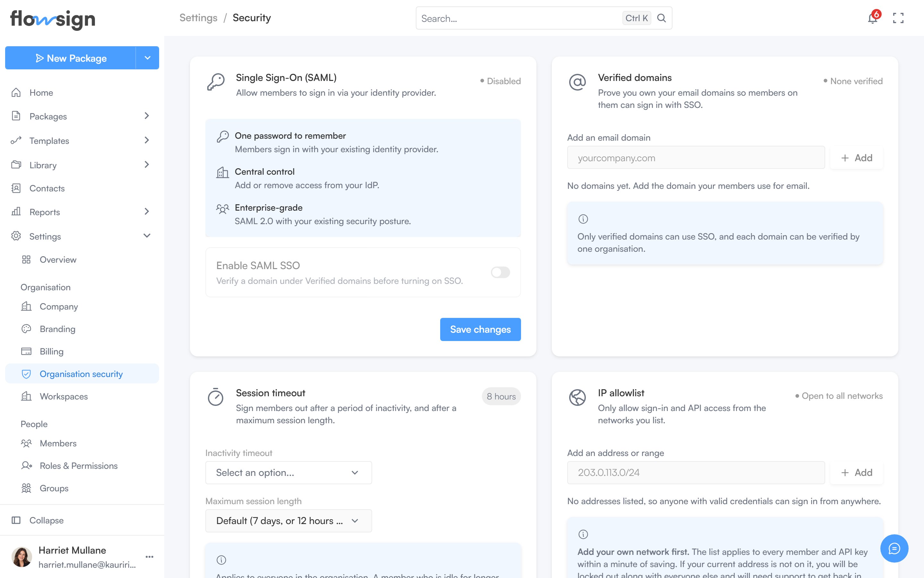Expand Reports submenu
The image size is (924, 578).
pos(147,211)
